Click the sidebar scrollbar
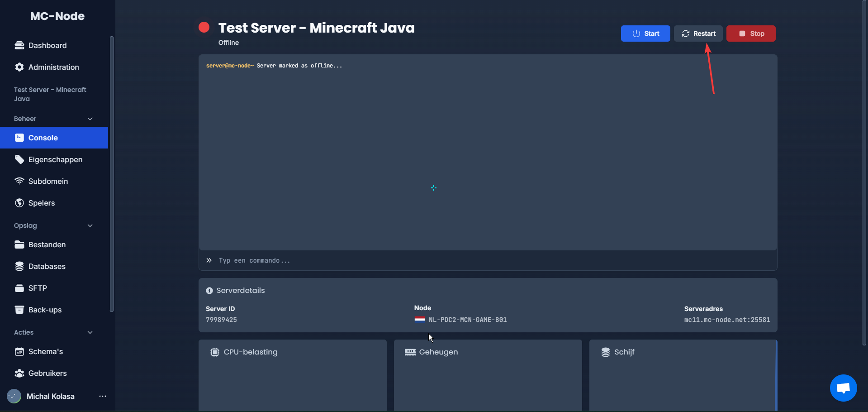The height and width of the screenshot is (412, 868). [x=111, y=174]
